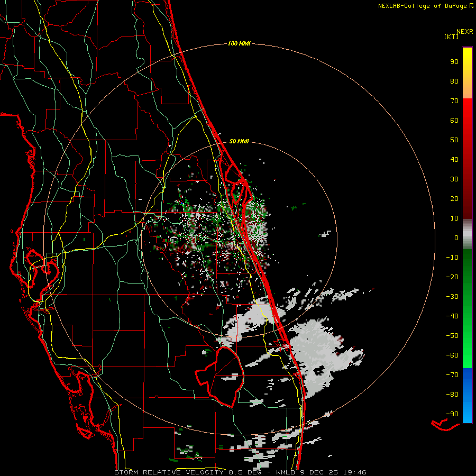Viewport: 476px width, 476px height.
Task: Select the 30 value on velocity scale
Action: pyautogui.click(x=454, y=179)
